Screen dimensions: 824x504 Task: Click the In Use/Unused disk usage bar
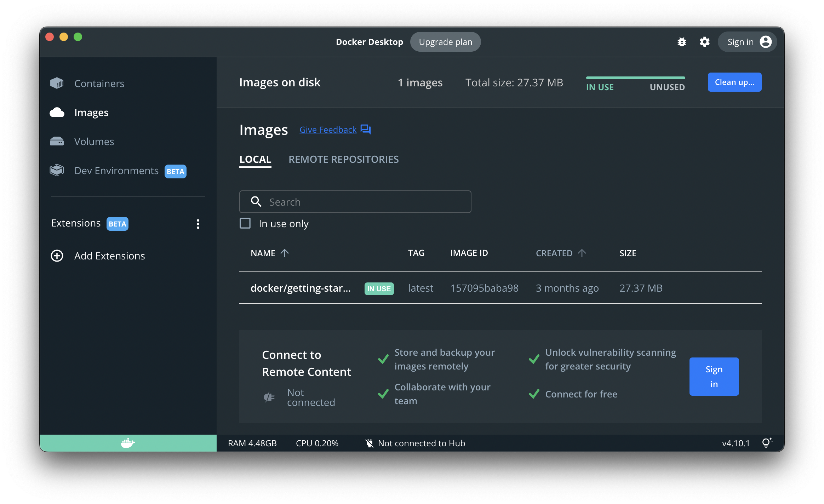point(635,78)
